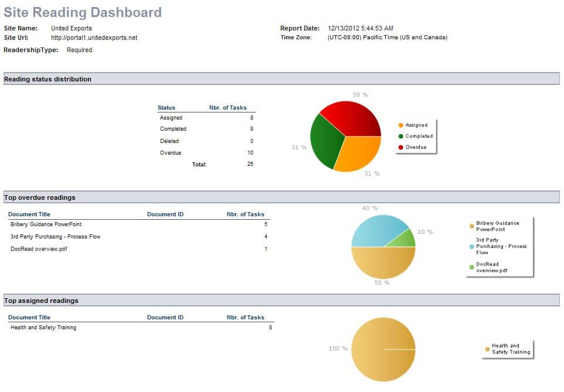The height and width of the screenshot is (392, 564).
Task: Click the blue 3rd Party Purchasing legend dot
Action: [x=471, y=247]
